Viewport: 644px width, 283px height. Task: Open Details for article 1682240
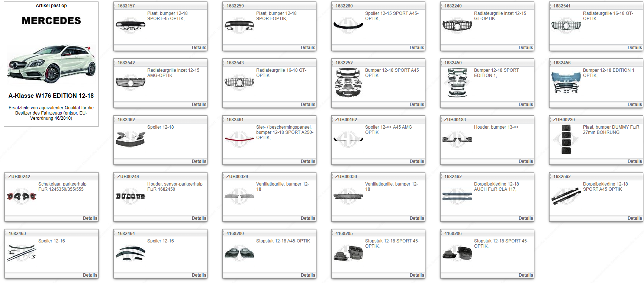click(526, 48)
